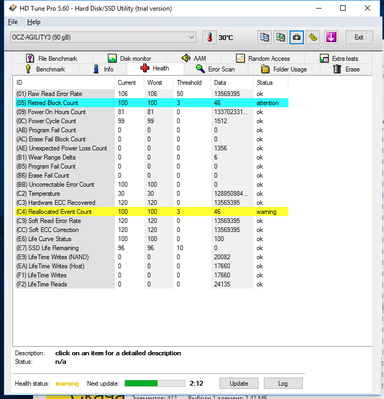Click the Log button
The height and width of the screenshot is (399, 384).
pos(283,383)
